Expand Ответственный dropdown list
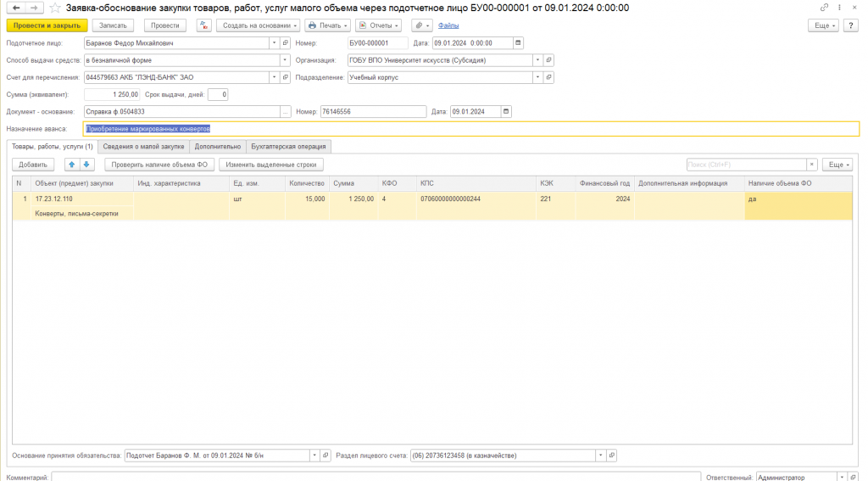Viewport: 868px width, 481px height. point(842,477)
